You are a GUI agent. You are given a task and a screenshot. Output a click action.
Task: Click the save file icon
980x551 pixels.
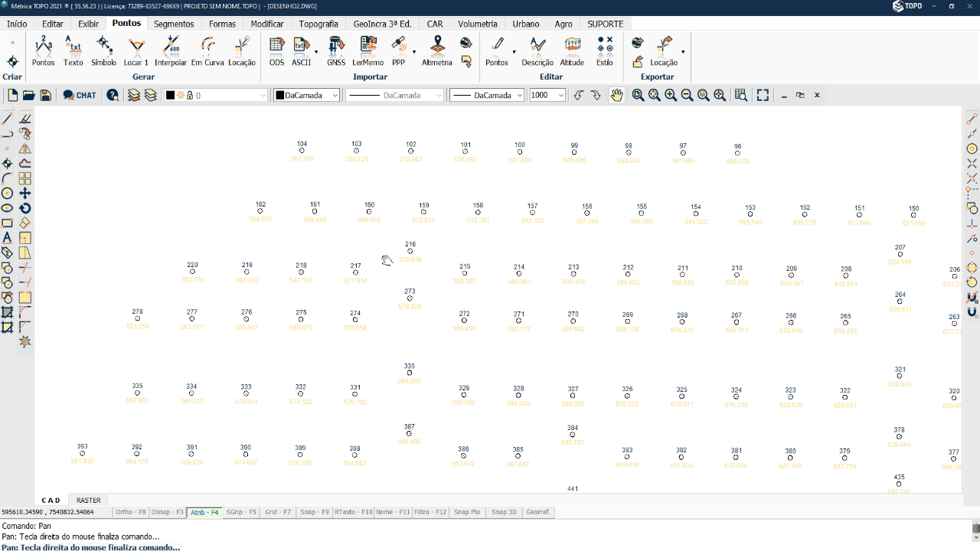pos(45,95)
